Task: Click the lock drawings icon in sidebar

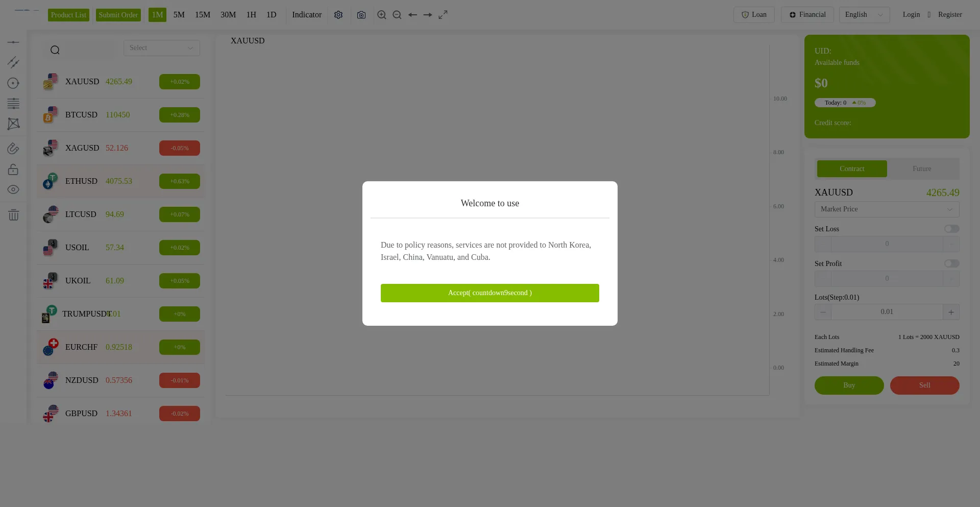Action: (13, 170)
